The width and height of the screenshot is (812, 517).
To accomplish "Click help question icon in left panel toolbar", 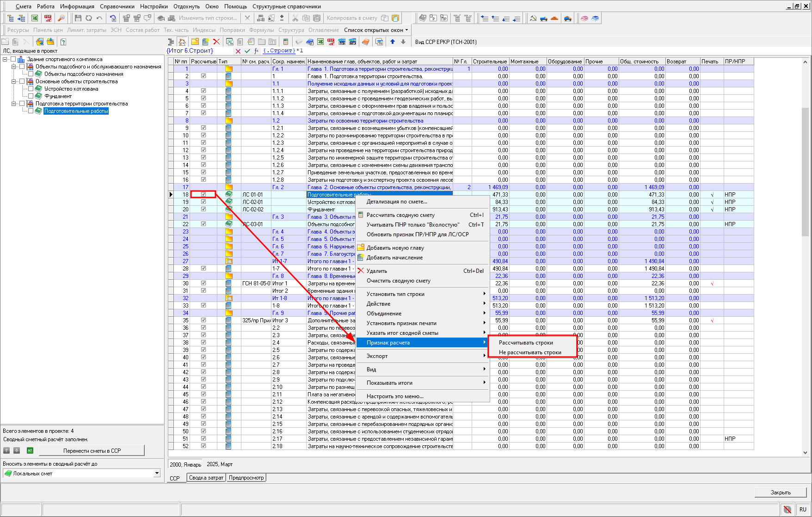I will pyautogui.click(x=63, y=42).
